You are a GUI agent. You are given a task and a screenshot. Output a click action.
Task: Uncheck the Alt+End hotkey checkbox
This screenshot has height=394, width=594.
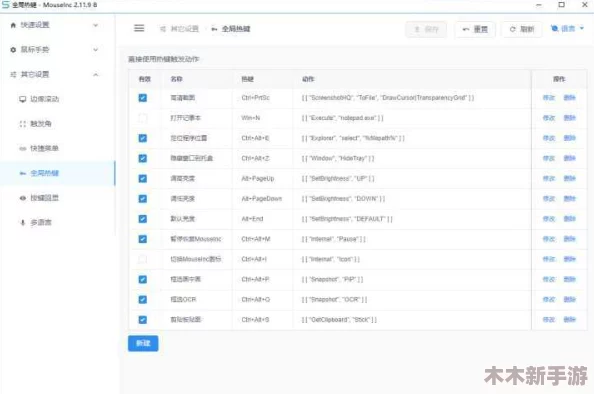pyautogui.click(x=142, y=219)
